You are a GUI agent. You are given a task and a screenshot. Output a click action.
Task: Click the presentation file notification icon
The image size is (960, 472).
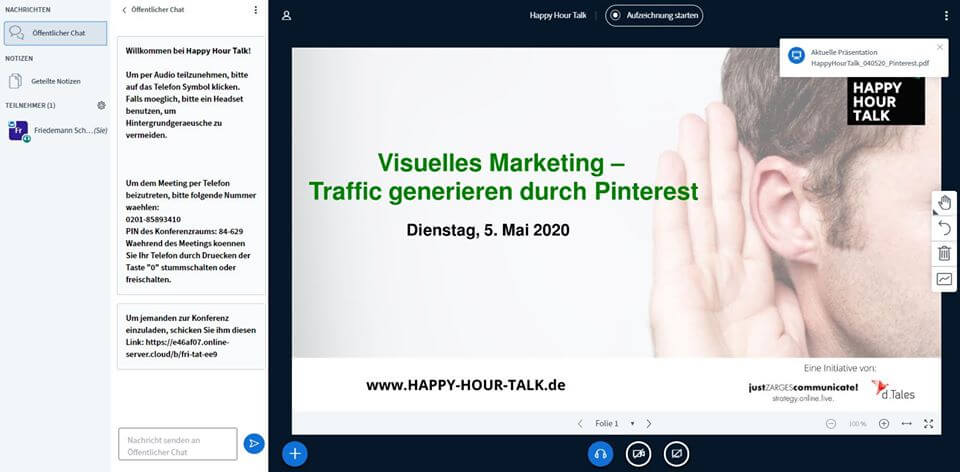pos(796,56)
